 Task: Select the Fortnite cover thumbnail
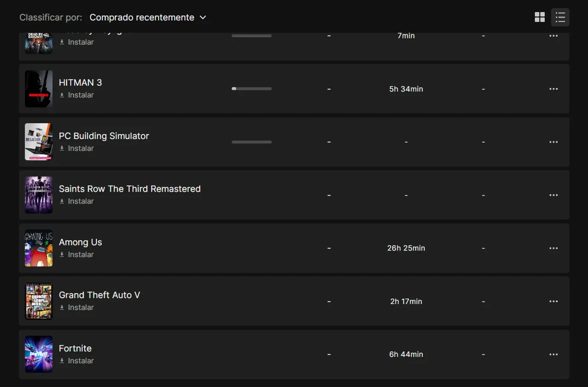(39, 354)
